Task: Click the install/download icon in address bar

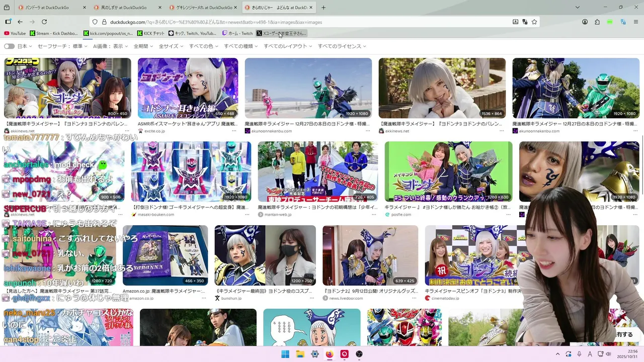Action: (515, 22)
